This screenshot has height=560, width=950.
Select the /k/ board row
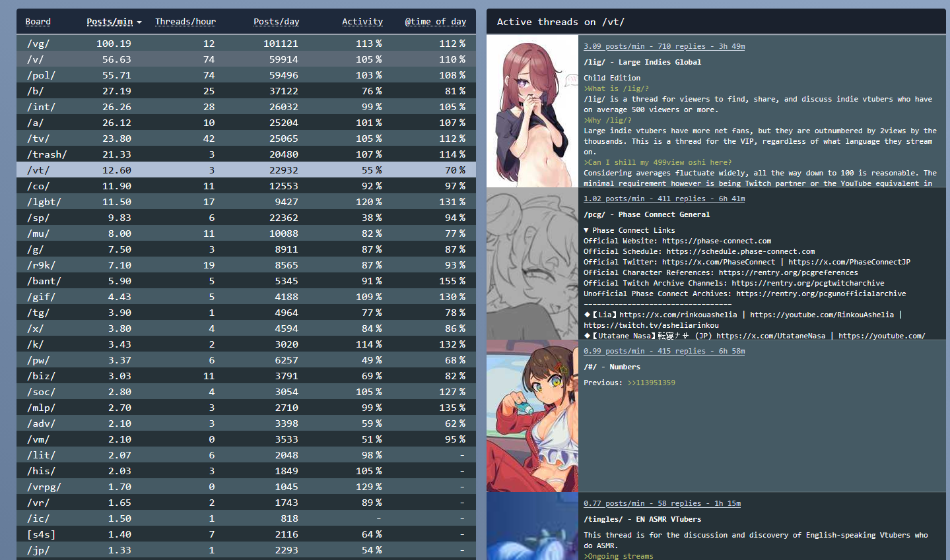[x=246, y=344]
